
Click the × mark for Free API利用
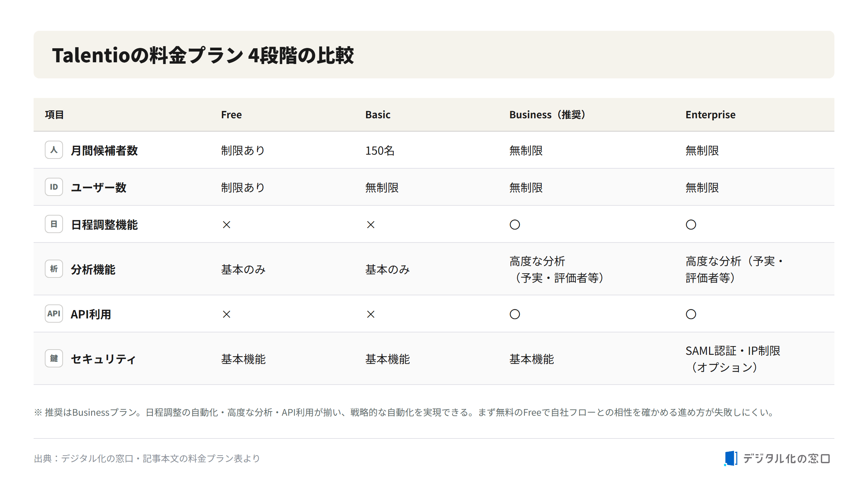click(x=226, y=314)
